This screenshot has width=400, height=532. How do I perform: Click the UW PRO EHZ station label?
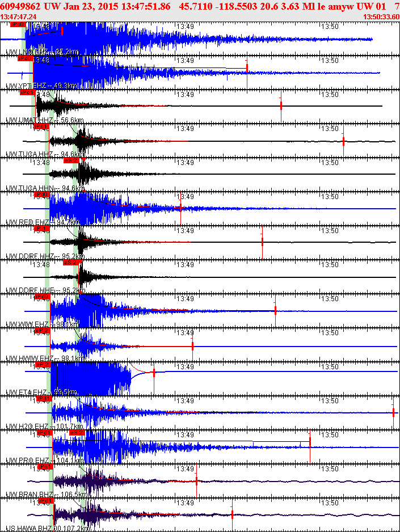pos(45,461)
